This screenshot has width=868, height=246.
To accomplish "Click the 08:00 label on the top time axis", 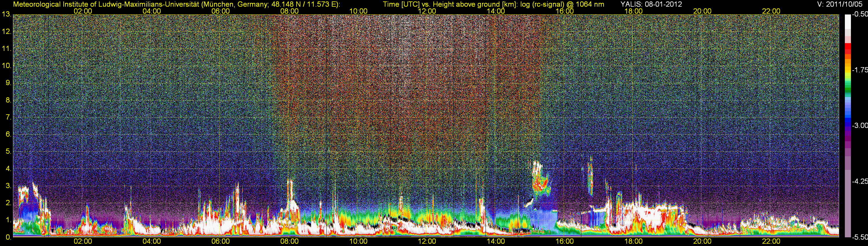I will click(x=289, y=11).
